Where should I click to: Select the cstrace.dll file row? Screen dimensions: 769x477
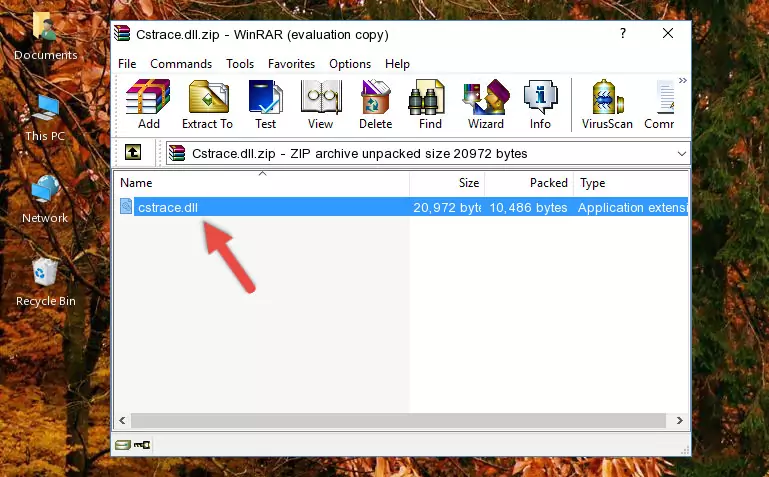(402, 207)
